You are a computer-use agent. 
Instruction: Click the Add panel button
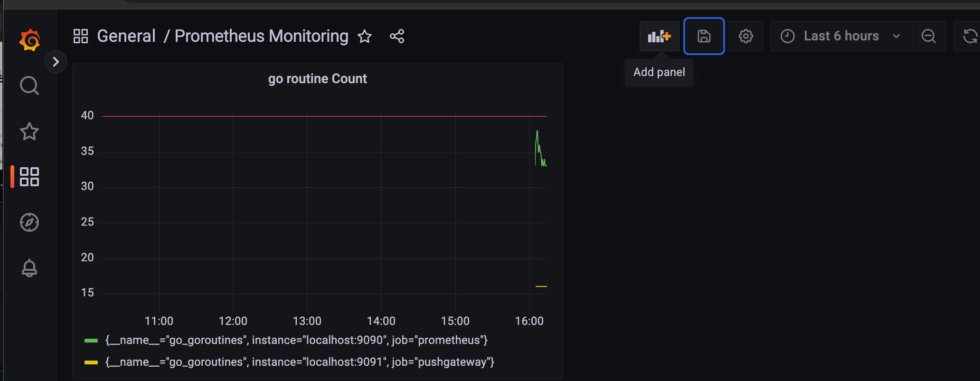tap(659, 36)
